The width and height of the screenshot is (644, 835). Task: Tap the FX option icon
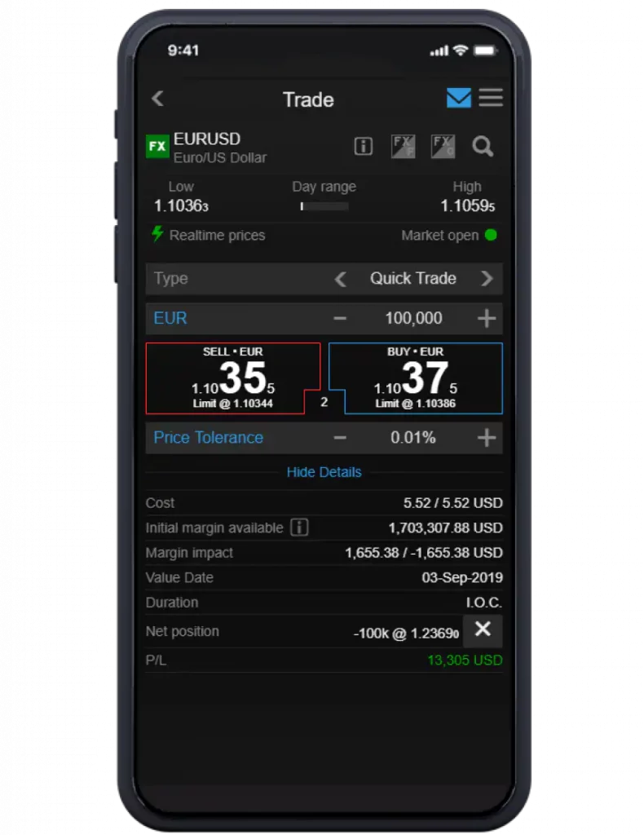click(x=443, y=146)
